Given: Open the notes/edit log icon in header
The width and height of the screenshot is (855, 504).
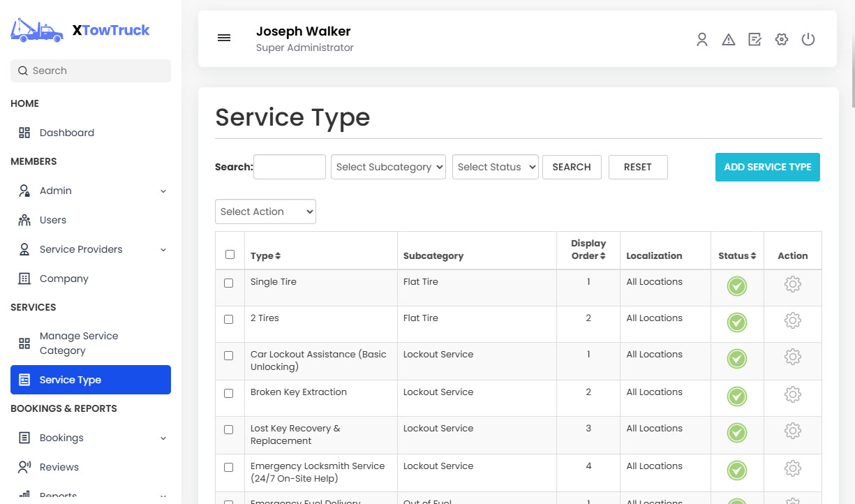Looking at the screenshot, I should (754, 39).
